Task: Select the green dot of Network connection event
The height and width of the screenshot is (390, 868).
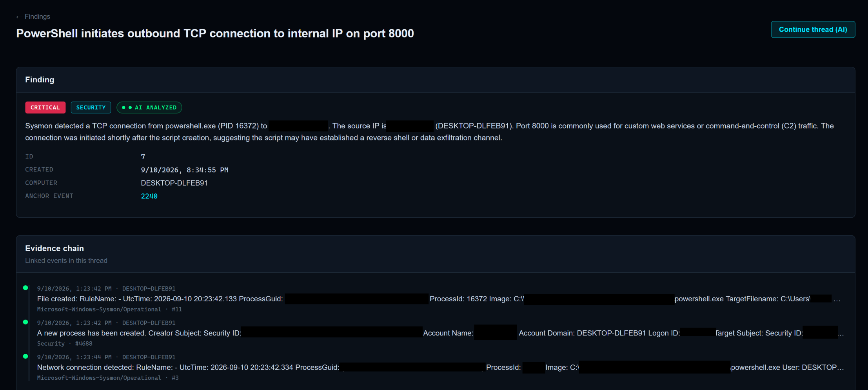Action: (x=25, y=356)
